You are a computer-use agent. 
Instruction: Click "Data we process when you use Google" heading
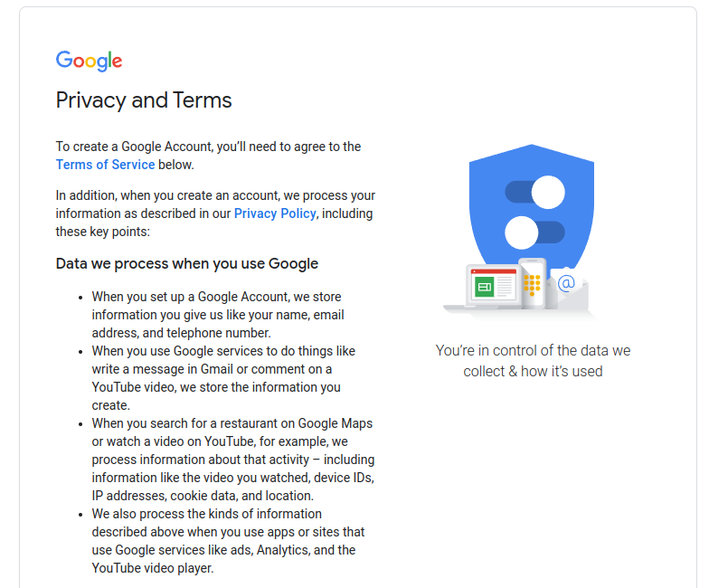pos(186,264)
